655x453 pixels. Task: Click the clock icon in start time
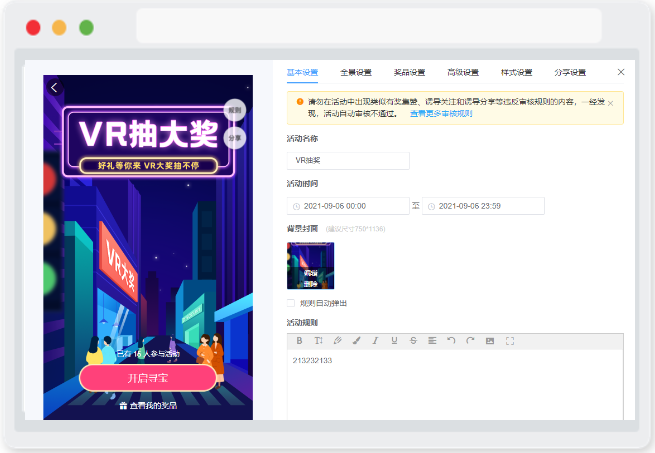click(x=296, y=206)
